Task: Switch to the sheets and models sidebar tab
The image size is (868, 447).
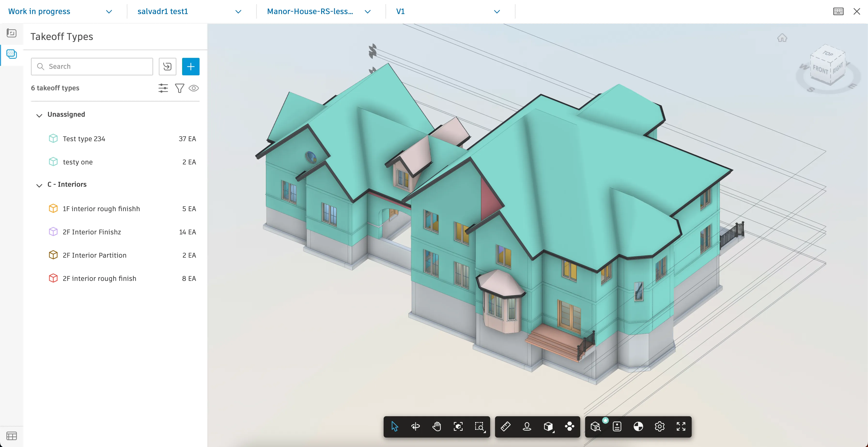Action: tap(11, 33)
